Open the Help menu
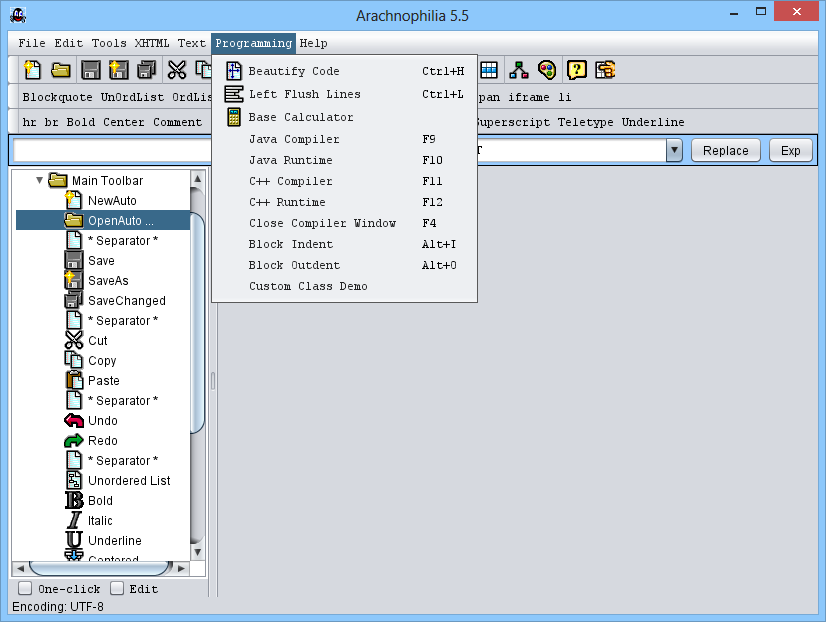 (x=313, y=43)
